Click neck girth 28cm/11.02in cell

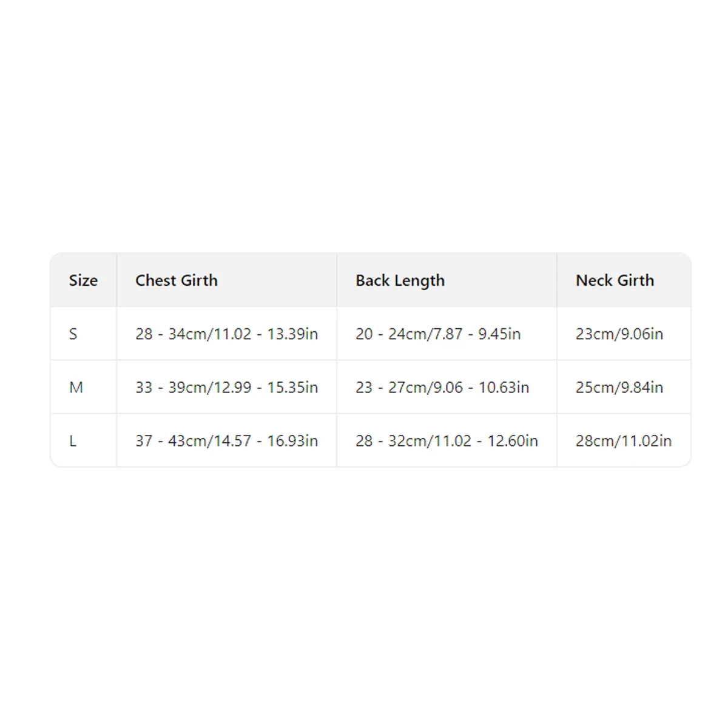click(624, 440)
